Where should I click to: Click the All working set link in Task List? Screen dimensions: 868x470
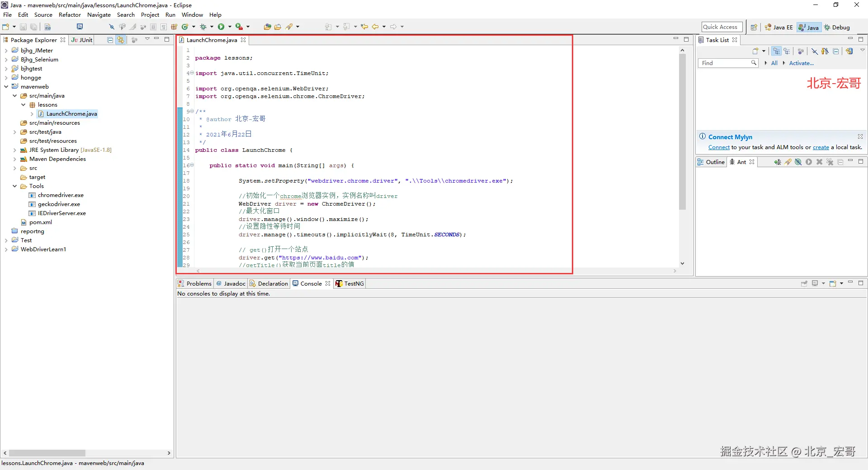point(774,63)
